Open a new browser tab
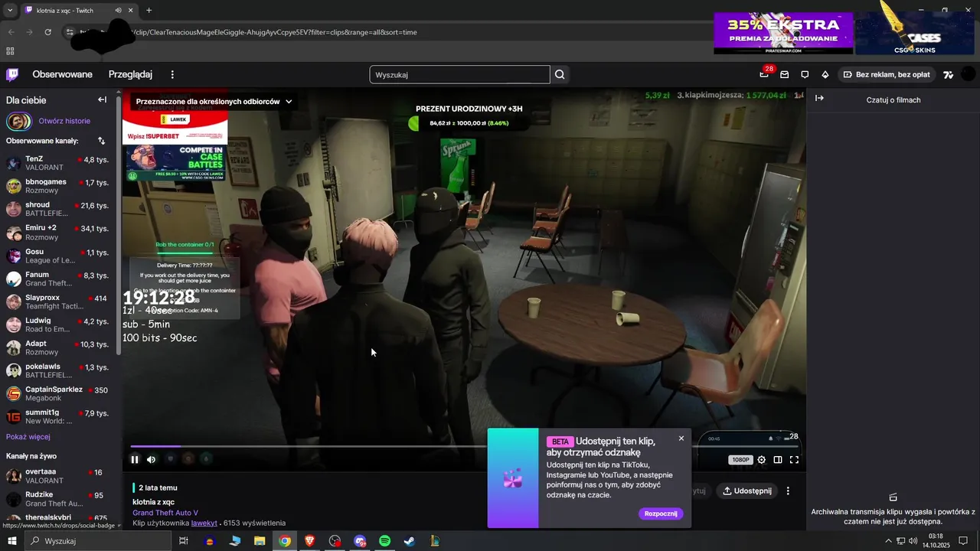980x551 pixels. click(149, 10)
